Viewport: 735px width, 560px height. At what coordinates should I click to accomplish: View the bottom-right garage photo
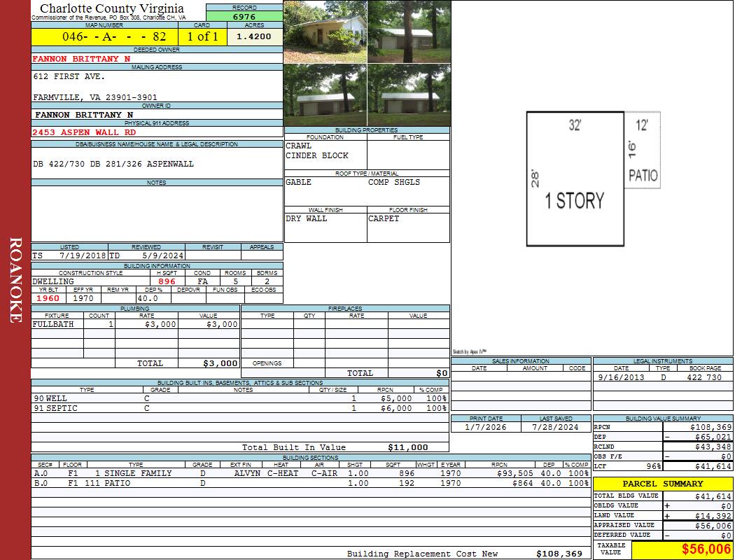(409, 95)
